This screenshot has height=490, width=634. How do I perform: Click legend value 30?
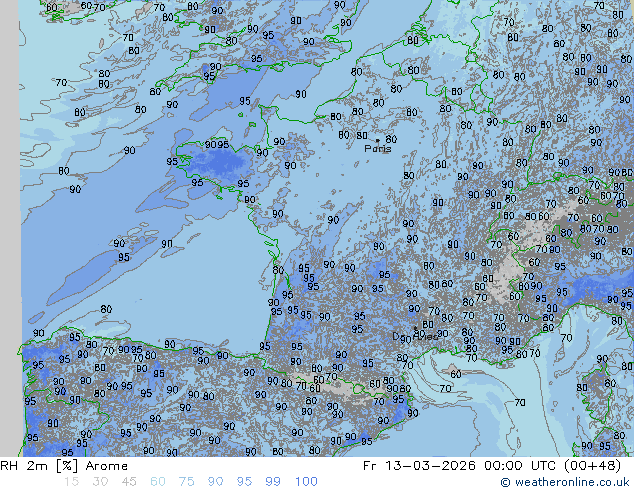(100, 482)
